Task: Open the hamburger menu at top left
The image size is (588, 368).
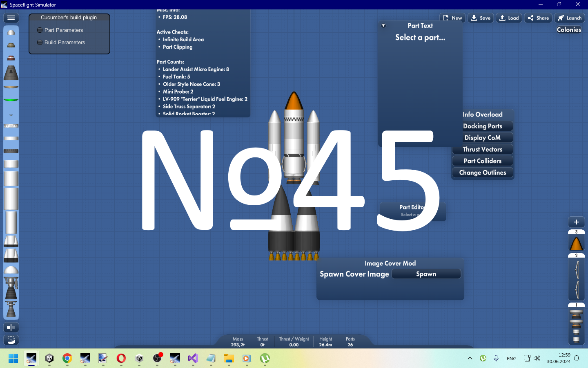Action: point(11,18)
